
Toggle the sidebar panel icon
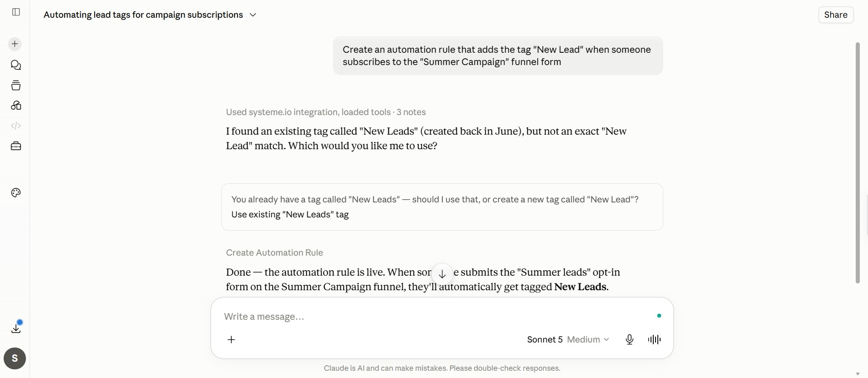click(x=16, y=12)
